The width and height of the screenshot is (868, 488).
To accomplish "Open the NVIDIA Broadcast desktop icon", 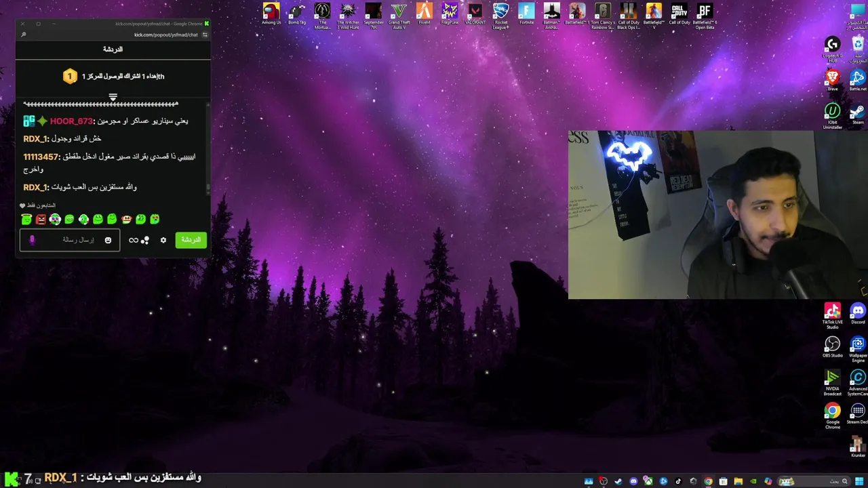I will point(832,383).
